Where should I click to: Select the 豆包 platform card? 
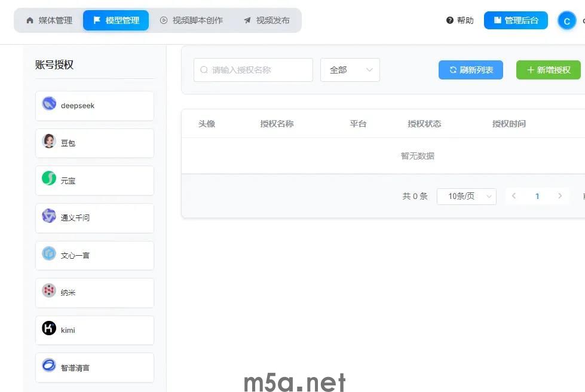click(95, 143)
